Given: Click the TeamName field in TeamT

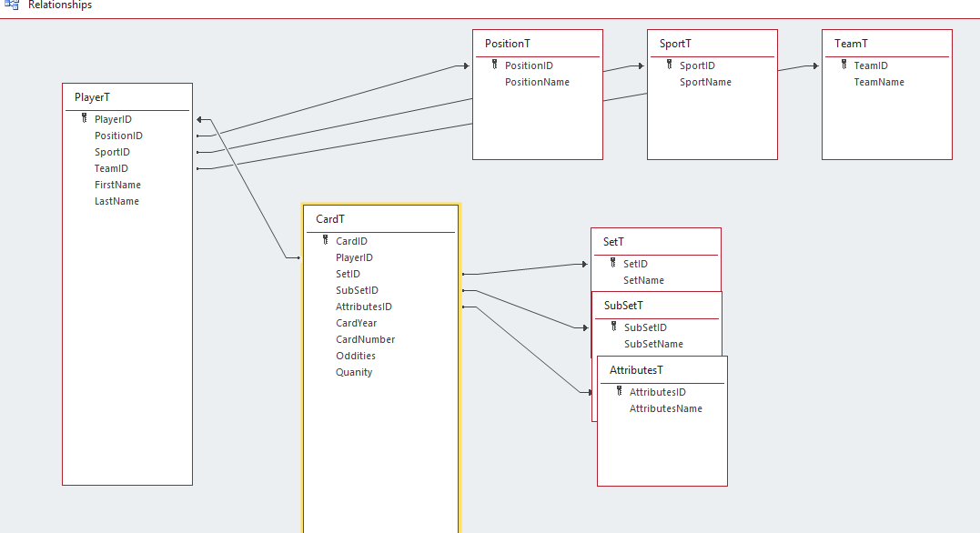Looking at the screenshot, I should (x=878, y=82).
